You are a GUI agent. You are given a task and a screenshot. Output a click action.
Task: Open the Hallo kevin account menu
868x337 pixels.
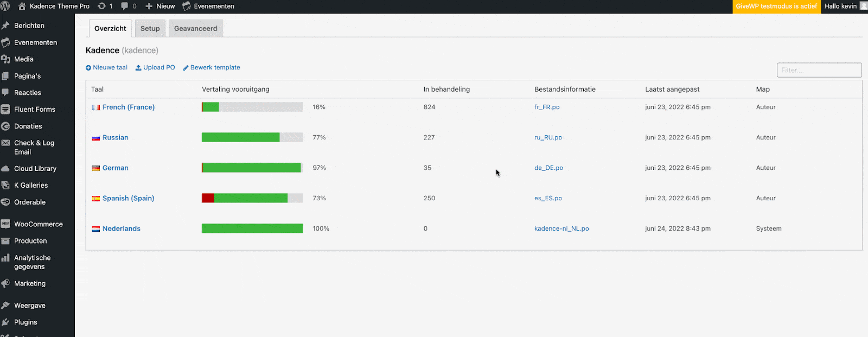pos(845,7)
